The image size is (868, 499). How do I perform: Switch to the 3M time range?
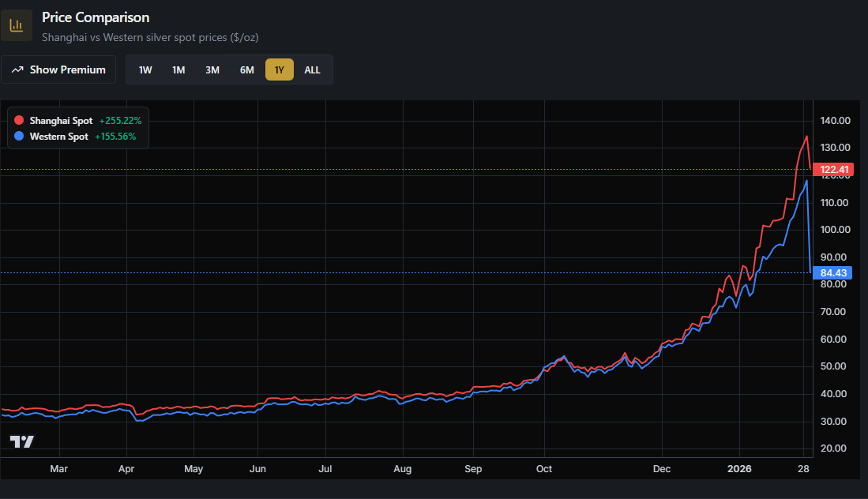coord(212,69)
